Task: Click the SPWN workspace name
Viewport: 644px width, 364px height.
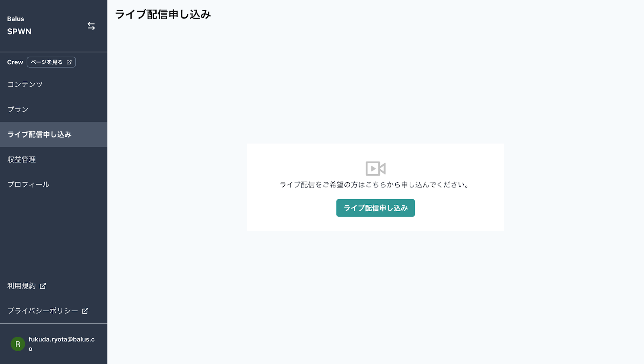Action: (x=19, y=31)
